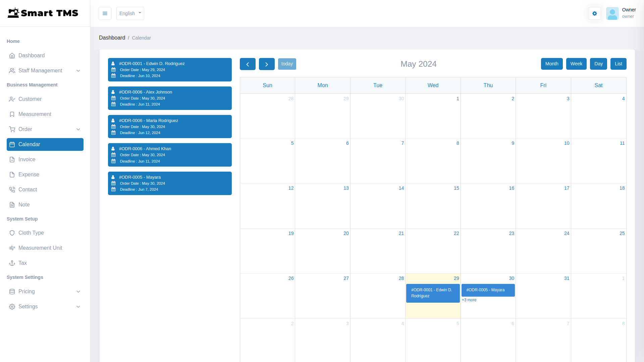644x362 pixels.
Task: Click the Order shopping cart icon
Action: [x=12, y=129]
